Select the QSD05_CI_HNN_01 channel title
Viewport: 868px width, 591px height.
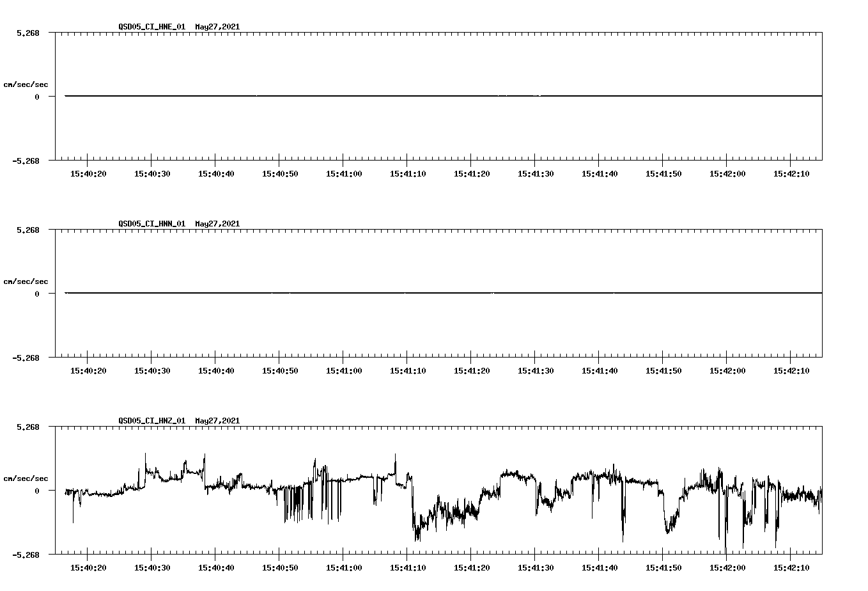point(150,224)
